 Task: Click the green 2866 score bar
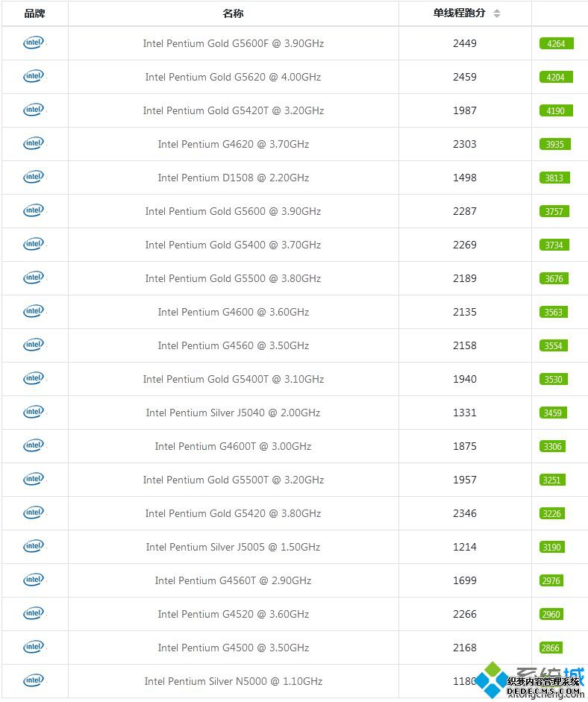coord(551,648)
